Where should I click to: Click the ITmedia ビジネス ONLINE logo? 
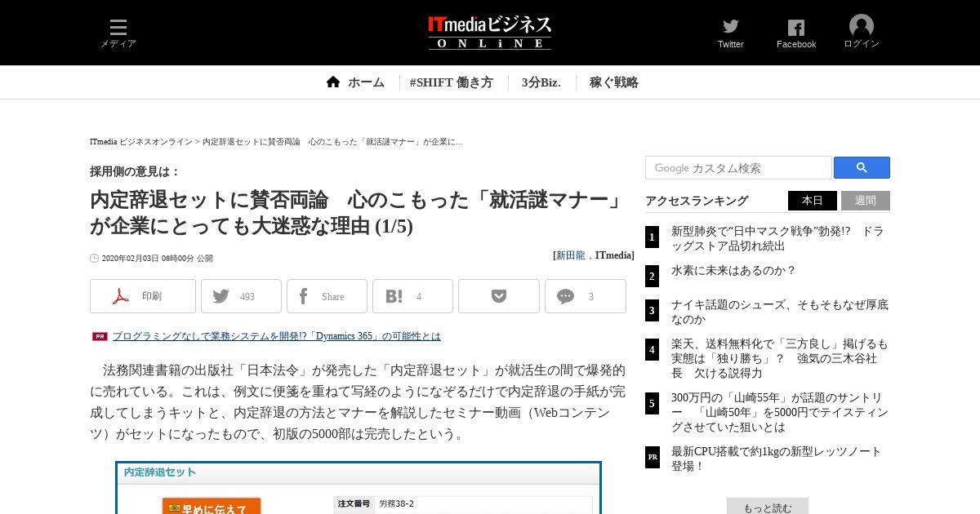tap(490, 33)
